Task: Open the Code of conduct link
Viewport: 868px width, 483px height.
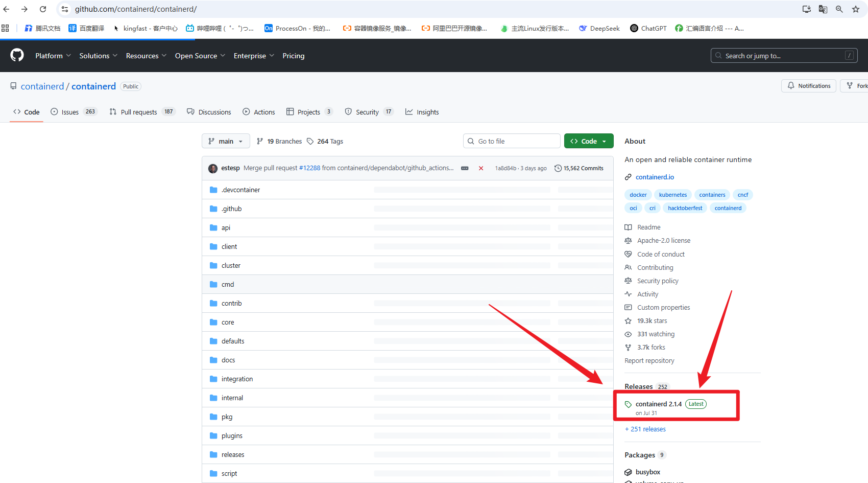Action: point(661,254)
